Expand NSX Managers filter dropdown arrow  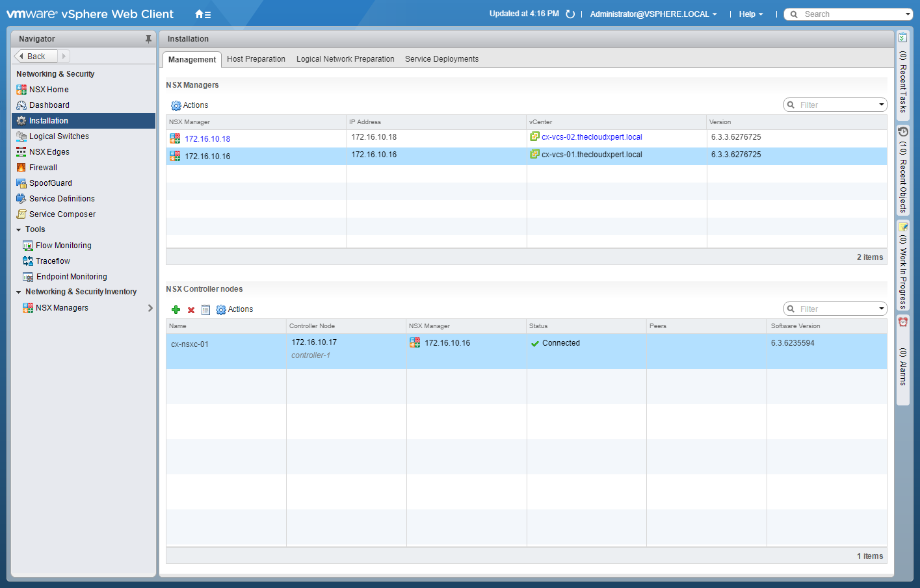(x=882, y=105)
